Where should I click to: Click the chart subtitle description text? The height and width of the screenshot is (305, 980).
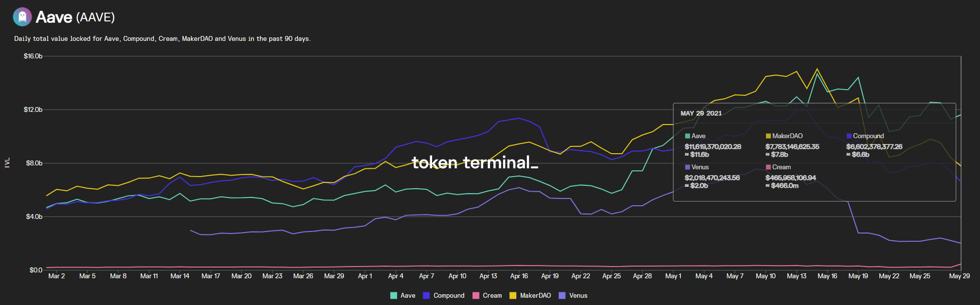pos(163,38)
